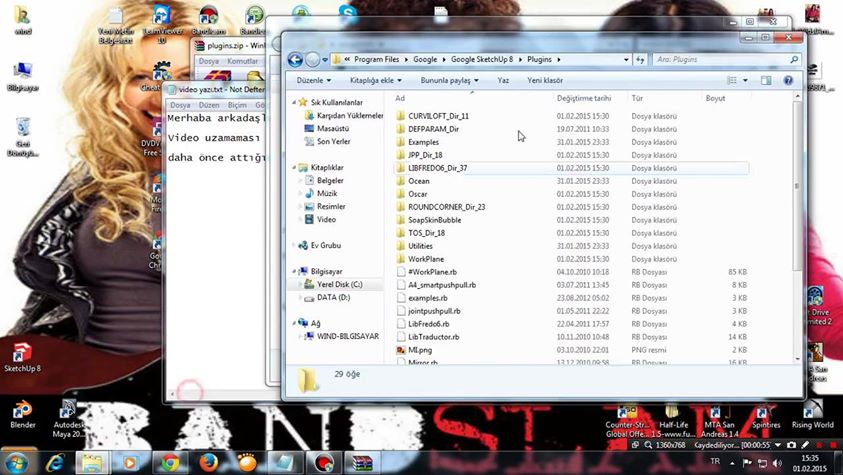Collapse the Ağ tree section
This screenshot has height=475, width=843.
pos(294,323)
